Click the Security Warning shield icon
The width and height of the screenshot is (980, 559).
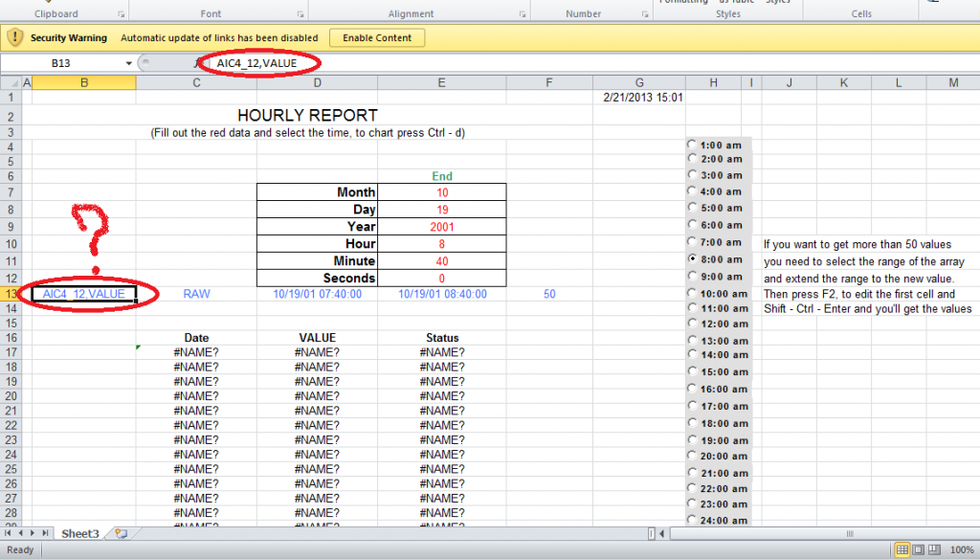(x=15, y=38)
